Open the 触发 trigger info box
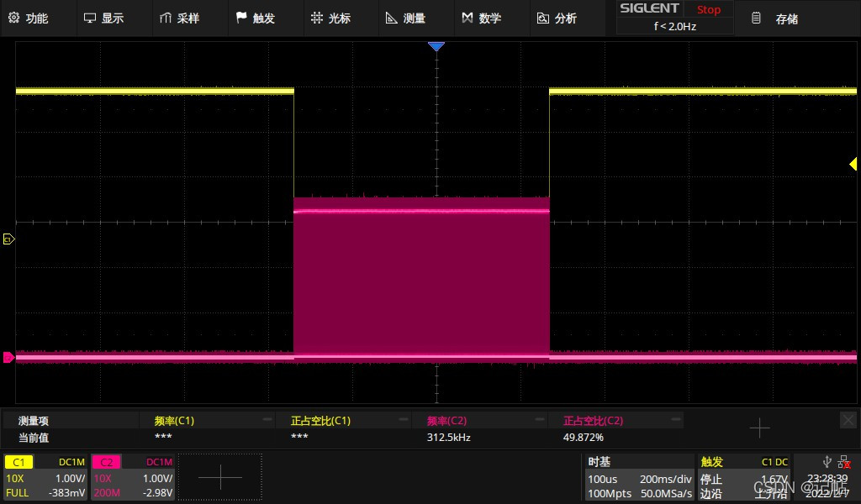861x504 pixels. pyautogui.click(x=744, y=477)
